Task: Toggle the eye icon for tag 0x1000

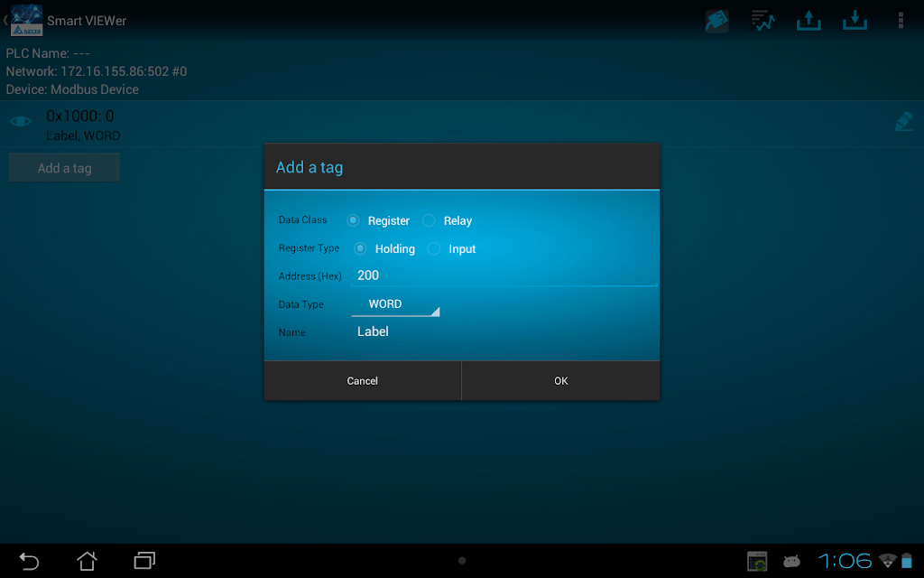Action: click(21, 122)
